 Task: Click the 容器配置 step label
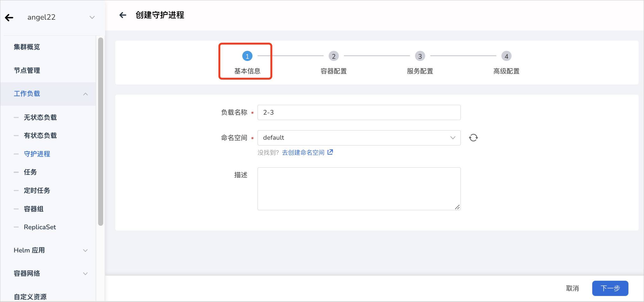(x=333, y=71)
